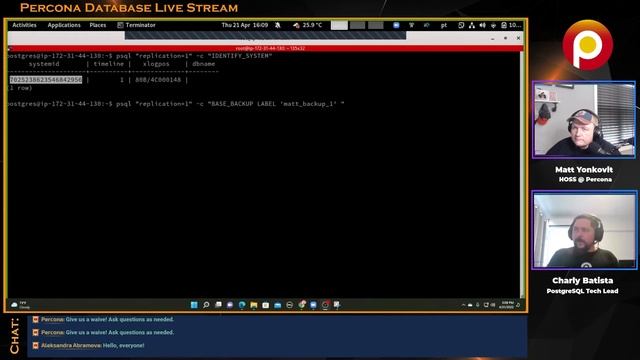Click the wired network tray icon
The height and width of the screenshot is (360, 640).
tap(472, 25)
